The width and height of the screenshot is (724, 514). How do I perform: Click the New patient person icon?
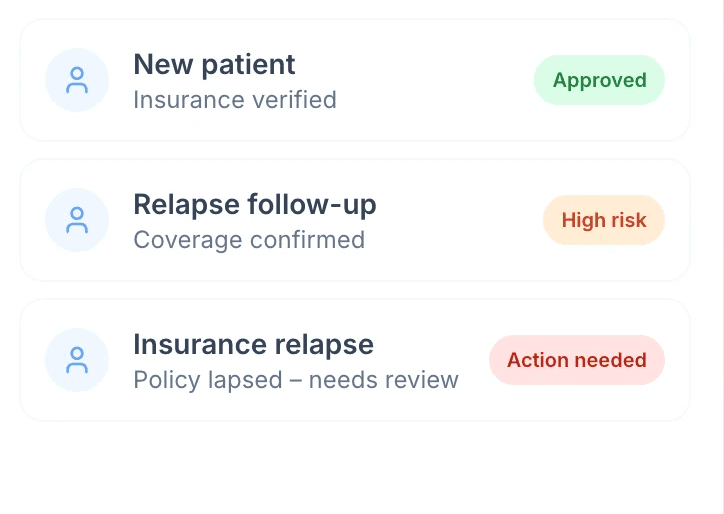[77, 80]
